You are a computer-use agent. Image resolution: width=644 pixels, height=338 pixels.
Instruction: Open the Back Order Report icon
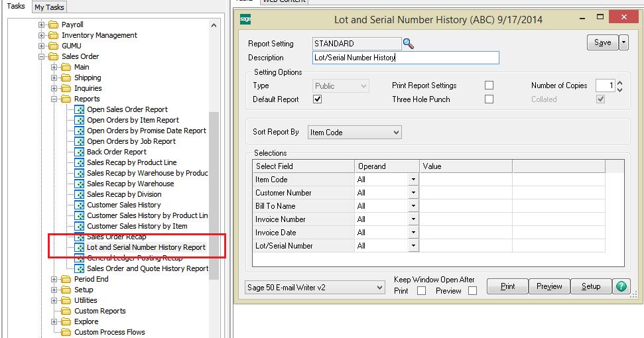pyautogui.click(x=80, y=152)
